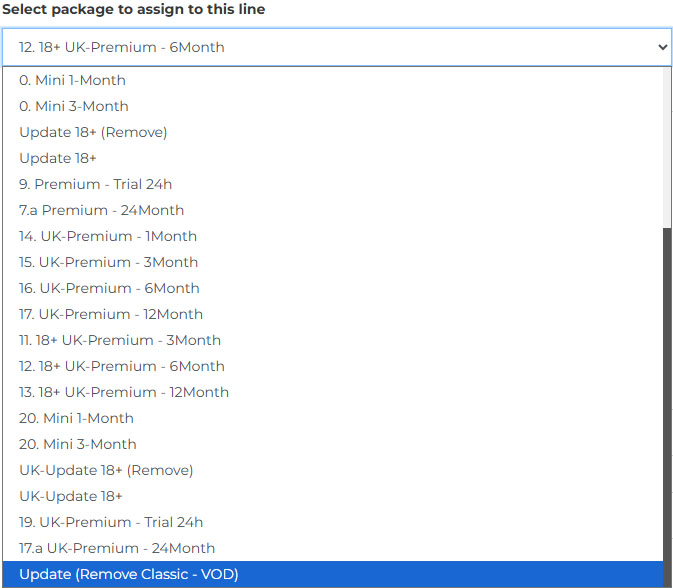Image resolution: width=673 pixels, height=588 pixels.
Task: Pick '13. 18+ UK-Premium - 12Month' option
Action: click(x=124, y=392)
